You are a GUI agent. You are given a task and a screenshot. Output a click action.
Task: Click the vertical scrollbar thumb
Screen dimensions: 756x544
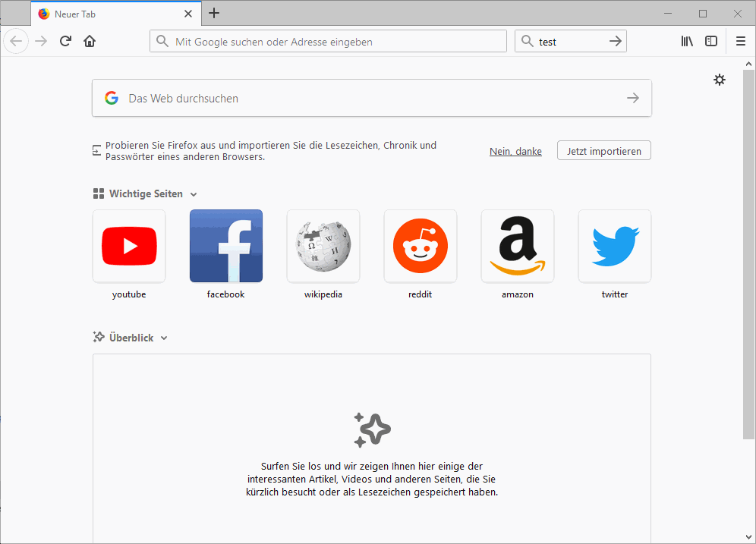[x=748, y=254]
